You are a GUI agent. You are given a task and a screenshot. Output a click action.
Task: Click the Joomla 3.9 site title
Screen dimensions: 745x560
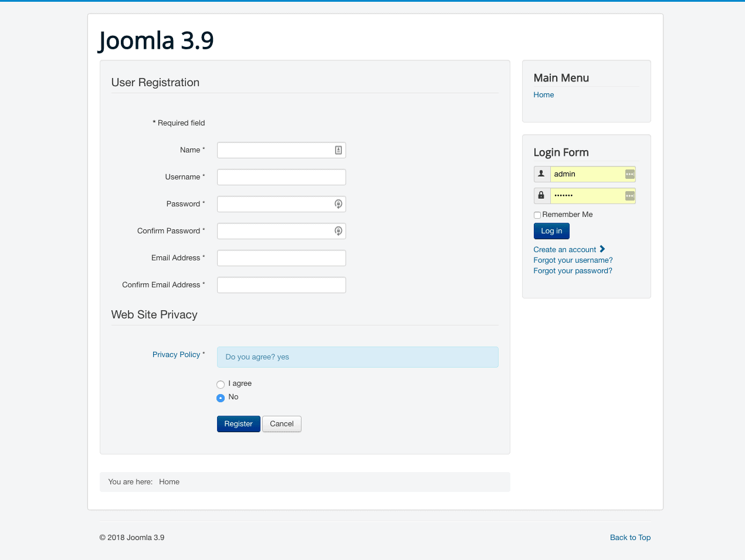(156, 40)
